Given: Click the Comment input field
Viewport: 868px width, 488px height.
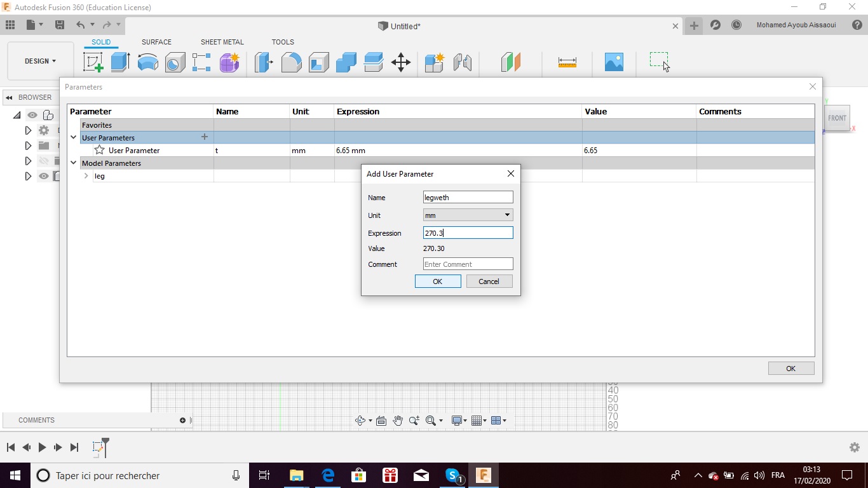Looking at the screenshot, I should 468,264.
